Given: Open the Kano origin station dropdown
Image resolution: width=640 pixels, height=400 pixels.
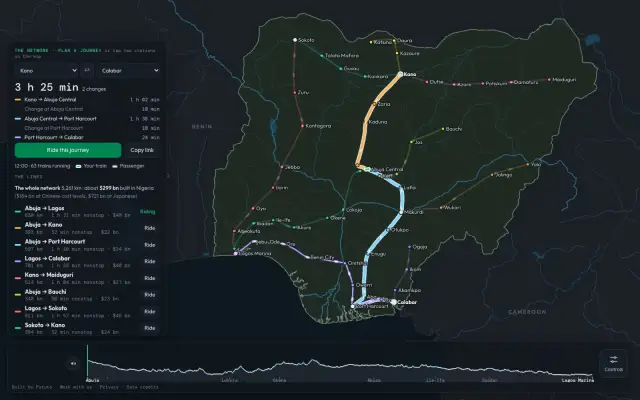Looking at the screenshot, I should [46, 70].
